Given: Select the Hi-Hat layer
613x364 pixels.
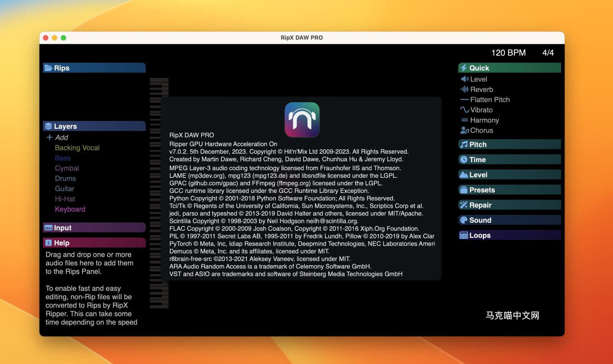Looking at the screenshot, I should tap(65, 199).
